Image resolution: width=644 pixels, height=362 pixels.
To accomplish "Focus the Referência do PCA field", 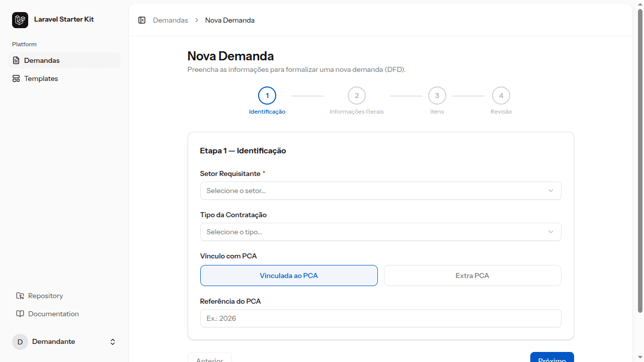I will click(380, 318).
